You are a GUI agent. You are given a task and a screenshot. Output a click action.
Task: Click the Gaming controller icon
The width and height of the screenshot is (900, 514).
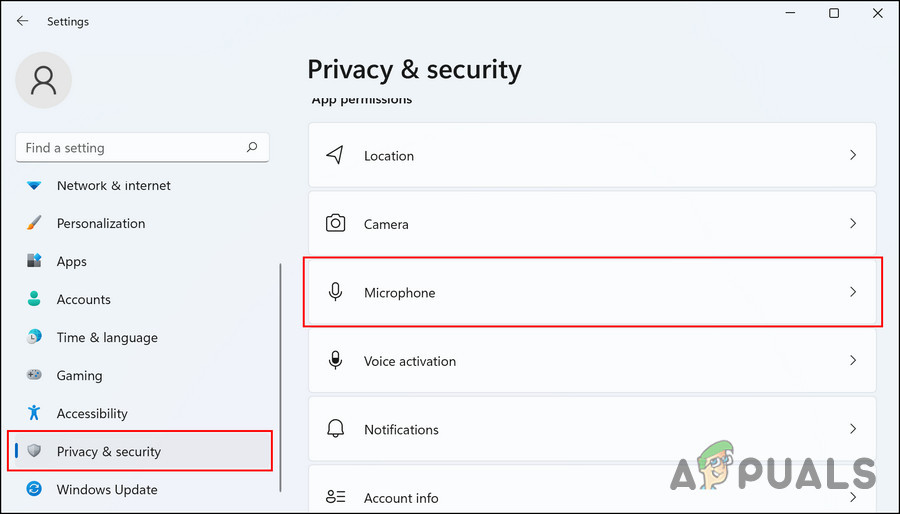tap(35, 375)
